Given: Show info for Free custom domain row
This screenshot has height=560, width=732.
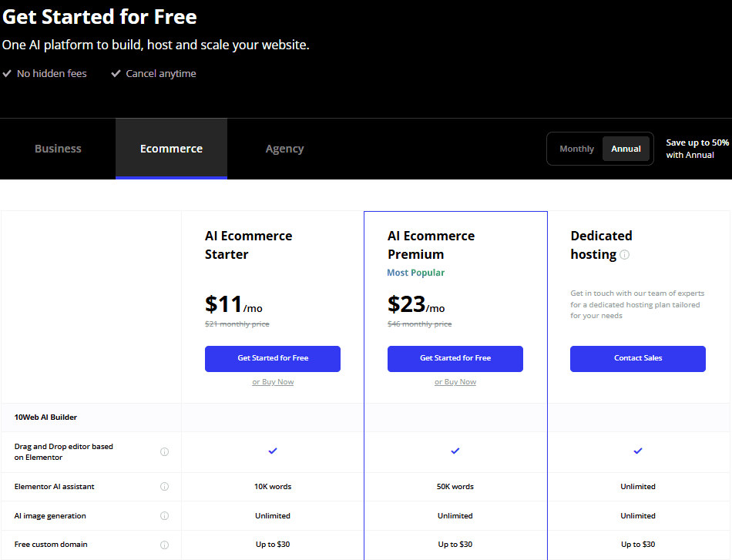Looking at the screenshot, I should [x=164, y=545].
